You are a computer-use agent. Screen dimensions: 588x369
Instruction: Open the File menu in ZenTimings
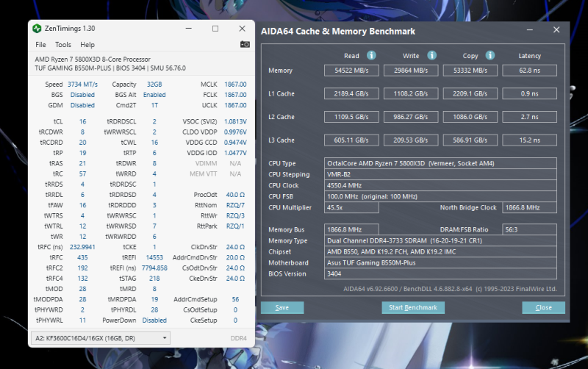[x=40, y=45]
